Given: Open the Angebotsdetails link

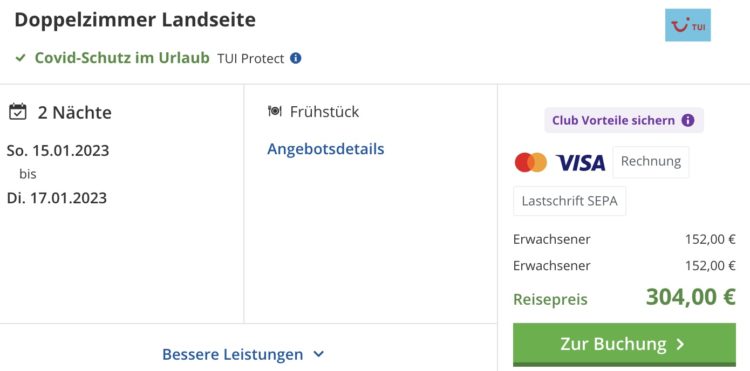Looking at the screenshot, I should 326,149.
